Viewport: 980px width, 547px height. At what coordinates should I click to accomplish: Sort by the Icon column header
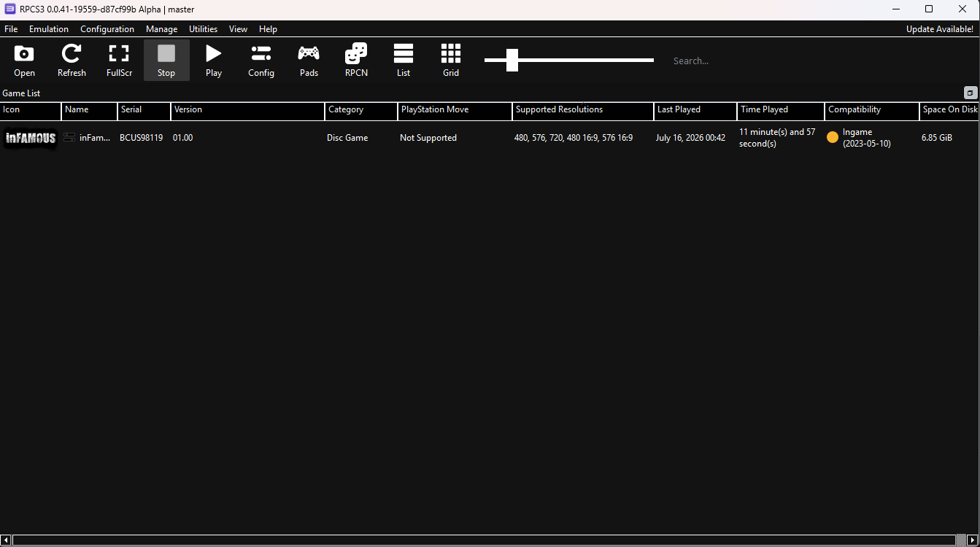[x=31, y=111]
